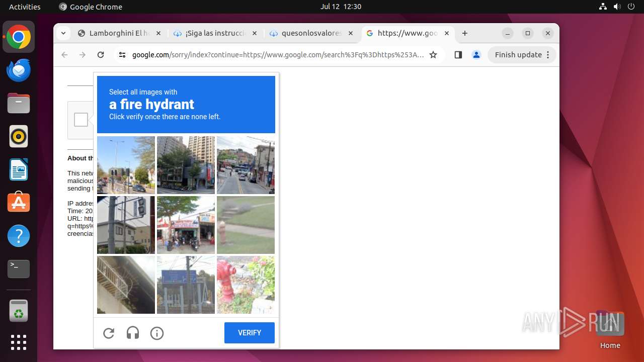Screen dimensions: 644x362
Task: Open the tab search dropdown arrow
Action: click(63, 33)
